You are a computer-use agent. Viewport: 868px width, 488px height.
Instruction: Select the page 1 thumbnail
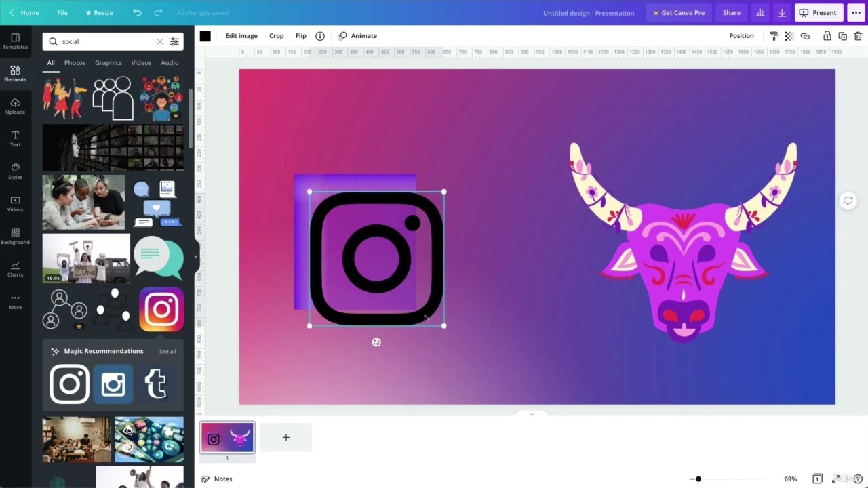pos(227,438)
